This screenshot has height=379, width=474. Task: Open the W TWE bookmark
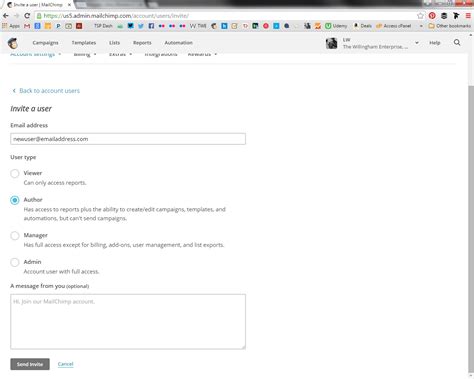(x=198, y=26)
